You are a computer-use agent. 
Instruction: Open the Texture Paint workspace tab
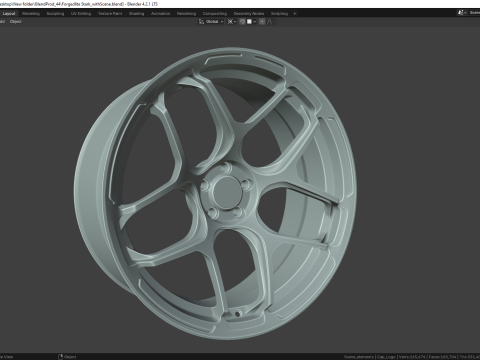click(x=110, y=14)
